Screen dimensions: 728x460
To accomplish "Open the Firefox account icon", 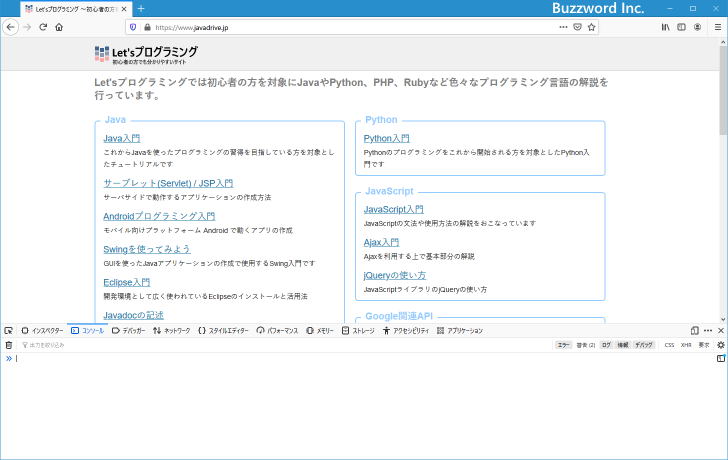I will coord(697,27).
